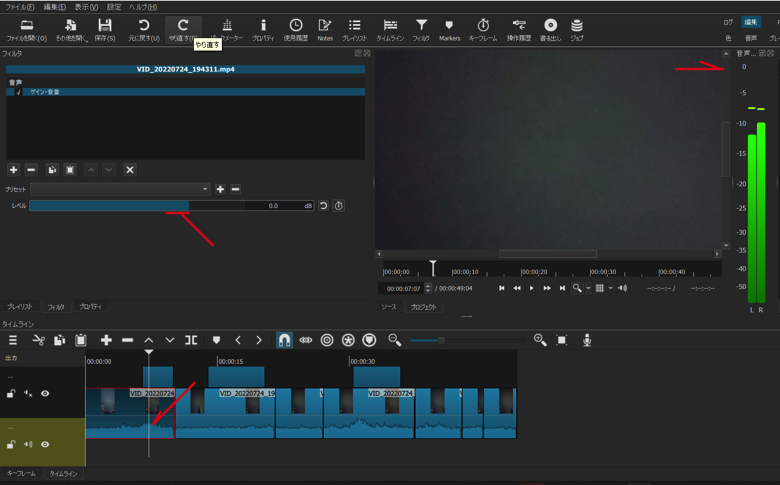Screen dimensions: 780x485
Task: Reset the レベル value to default
Action: (x=323, y=205)
